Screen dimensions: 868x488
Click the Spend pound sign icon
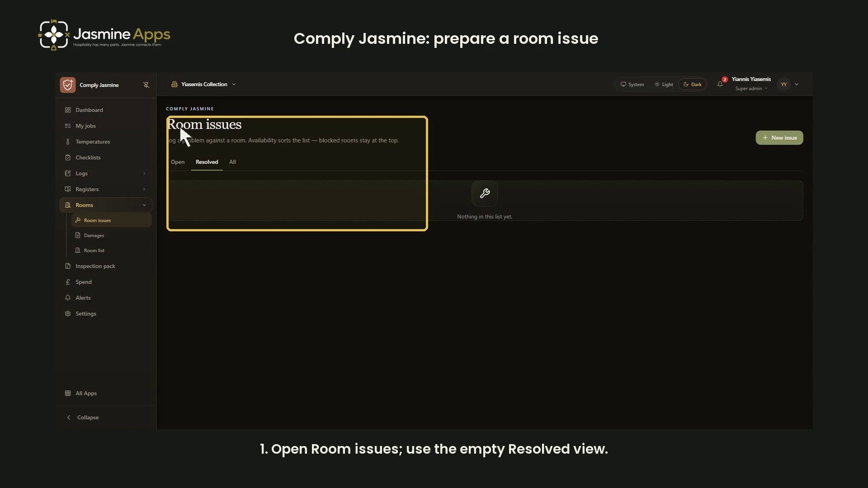[x=68, y=282]
